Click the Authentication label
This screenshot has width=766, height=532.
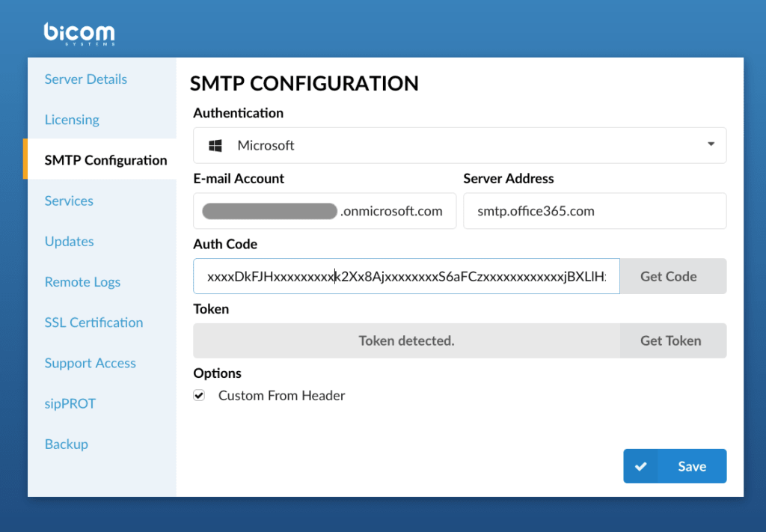pos(239,113)
